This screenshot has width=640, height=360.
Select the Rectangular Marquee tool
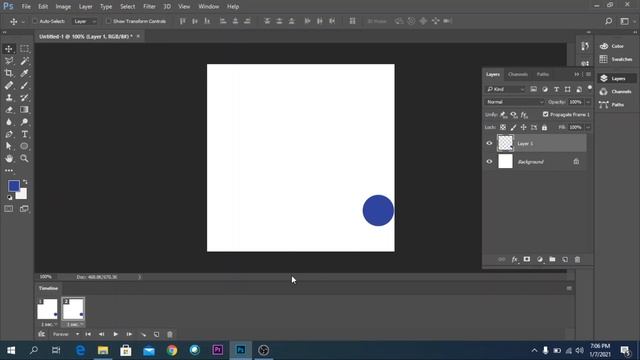point(24,49)
